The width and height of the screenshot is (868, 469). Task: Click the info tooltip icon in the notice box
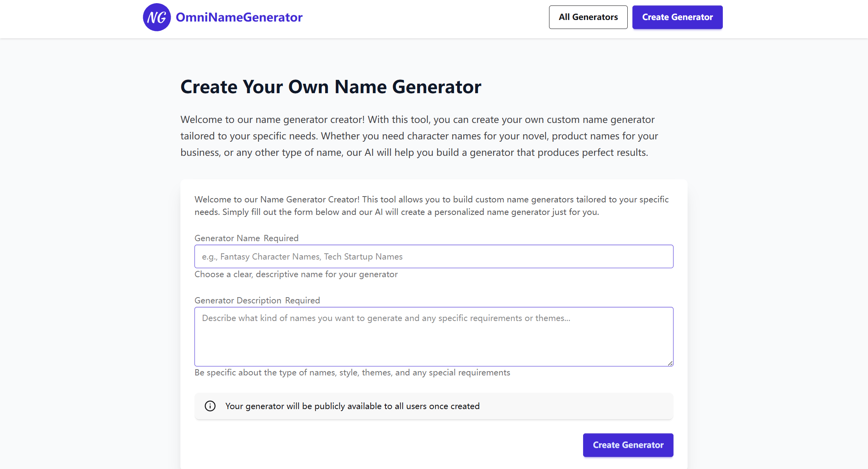click(x=210, y=406)
